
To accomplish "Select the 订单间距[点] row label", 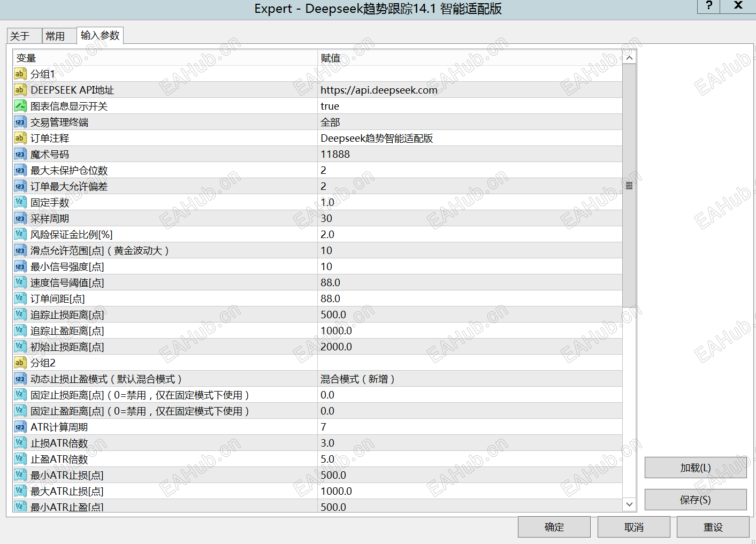I will coord(58,299).
